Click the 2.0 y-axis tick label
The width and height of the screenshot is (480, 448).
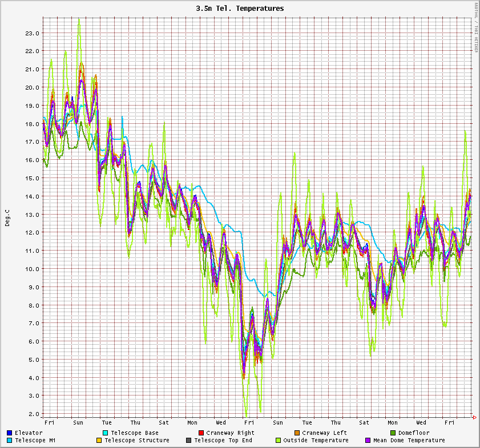pyautogui.click(x=34, y=414)
